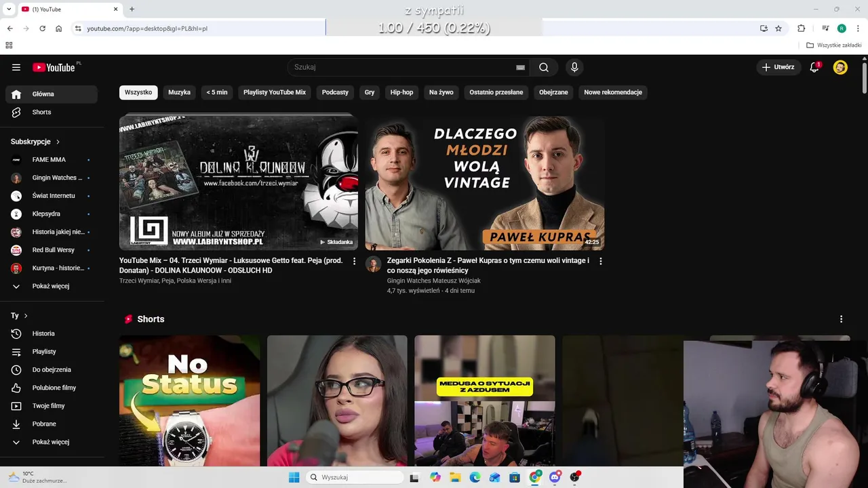The width and height of the screenshot is (868, 488).
Task: Open the Klepsydra subscription
Action: [x=52, y=214]
